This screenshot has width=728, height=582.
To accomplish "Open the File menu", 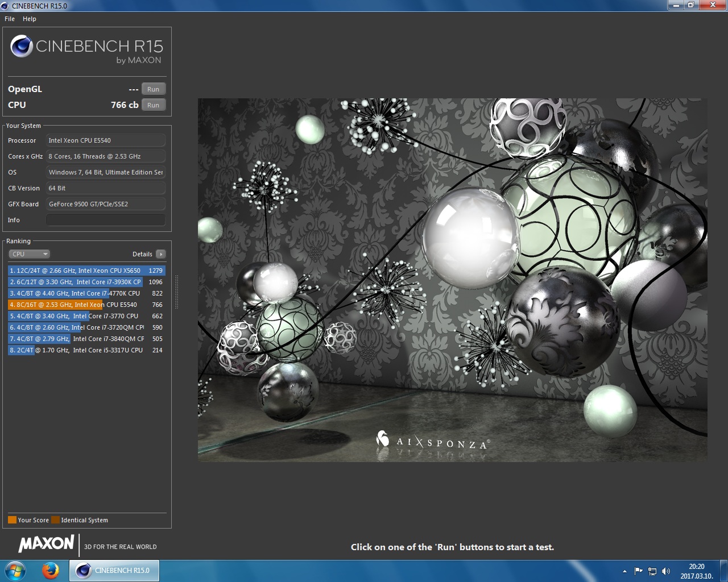I will [10, 19].
